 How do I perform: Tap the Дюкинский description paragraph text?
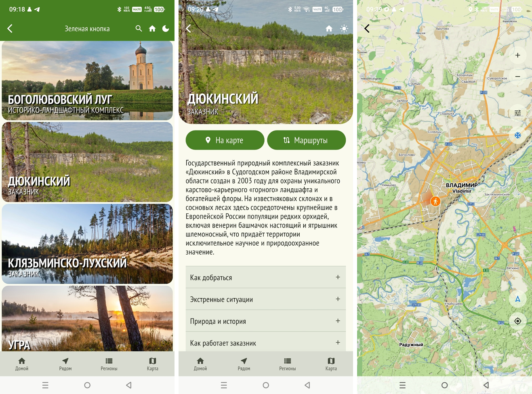click(x=263, y=207)
